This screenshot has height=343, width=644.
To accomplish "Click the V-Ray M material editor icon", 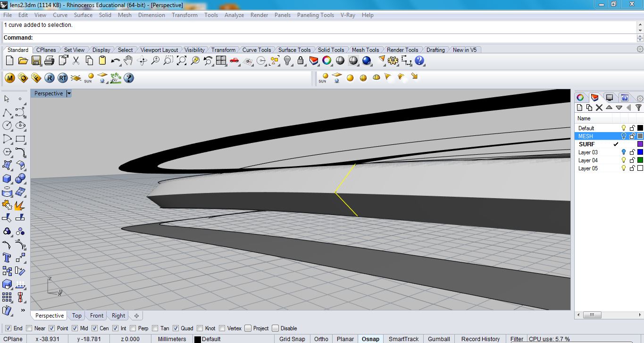I will tap(10, 78).
